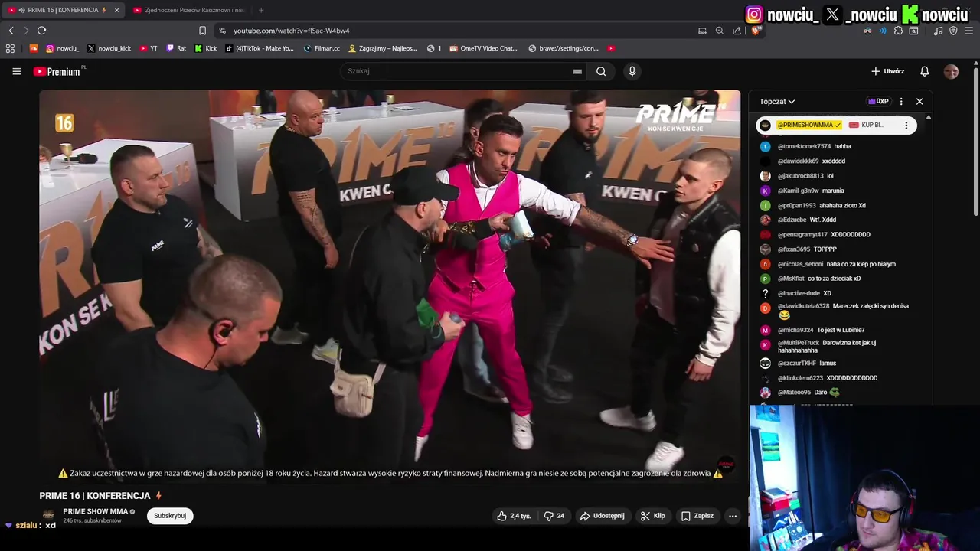Click chat message from @jakubroch8813
This screenshot has width=980, height=551.
click(805, 176)
